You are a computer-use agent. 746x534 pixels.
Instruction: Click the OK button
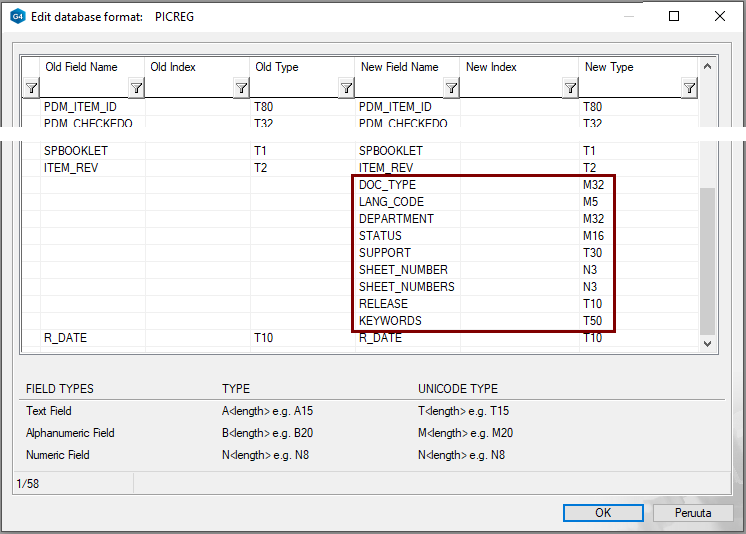click(x=602, y=512)
